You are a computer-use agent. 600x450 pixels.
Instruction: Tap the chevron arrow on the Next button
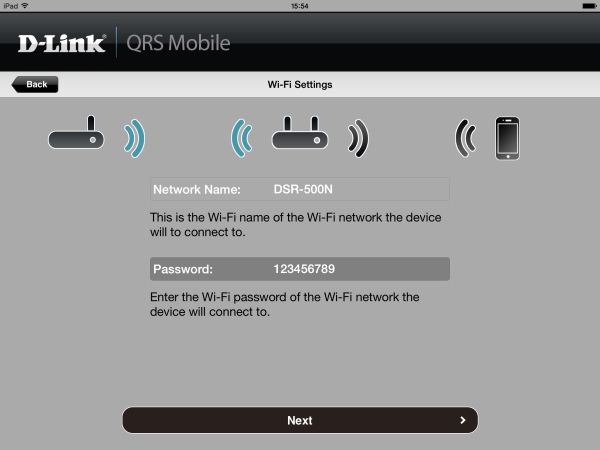coord(463,420)
